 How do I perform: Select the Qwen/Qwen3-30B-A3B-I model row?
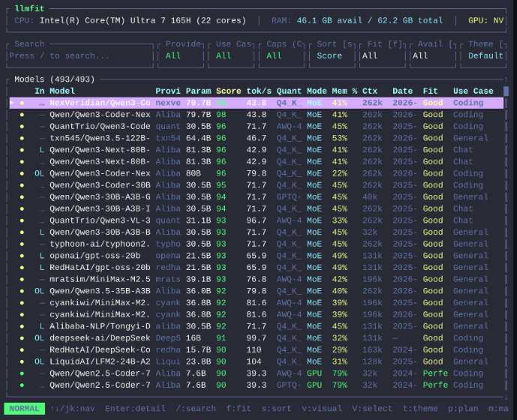(257, 208)
